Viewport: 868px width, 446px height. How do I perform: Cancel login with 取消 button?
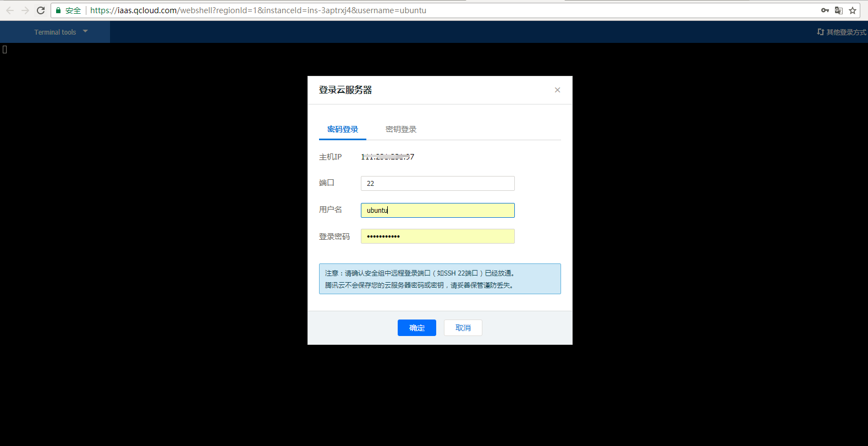pyautogui.click(x=463, y=328)
